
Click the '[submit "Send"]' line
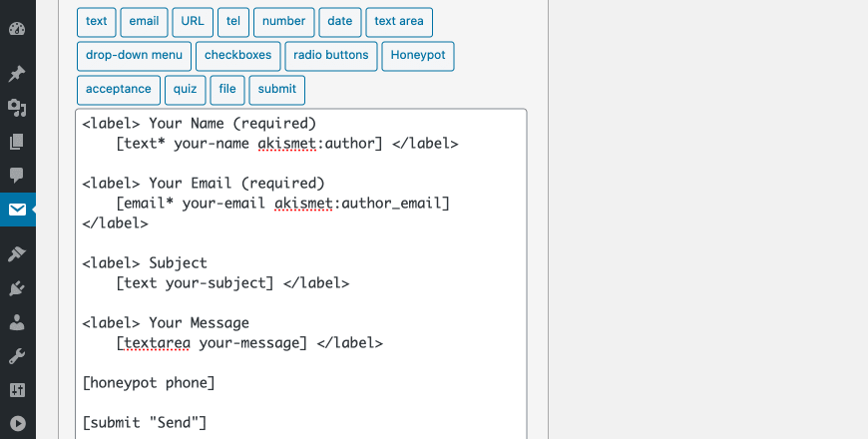pyautogui.click(x=145, y=422)
